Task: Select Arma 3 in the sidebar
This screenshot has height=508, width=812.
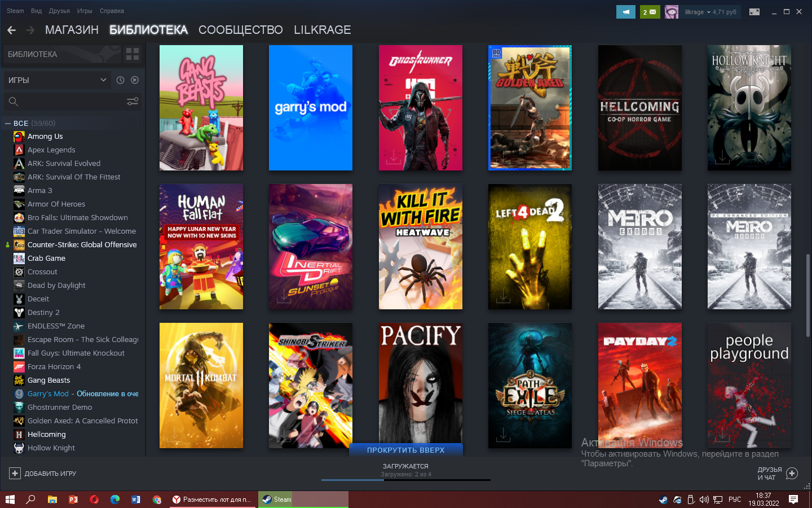Action: 76,190
